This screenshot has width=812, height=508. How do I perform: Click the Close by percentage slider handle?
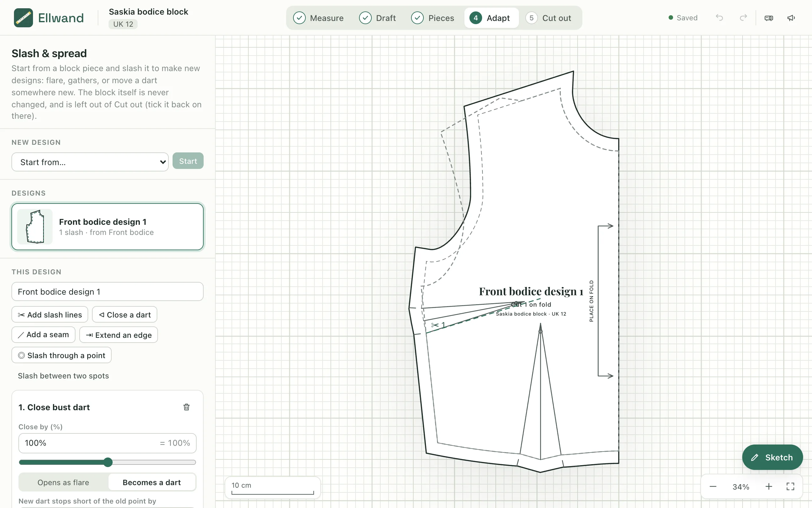click(108, 462)
